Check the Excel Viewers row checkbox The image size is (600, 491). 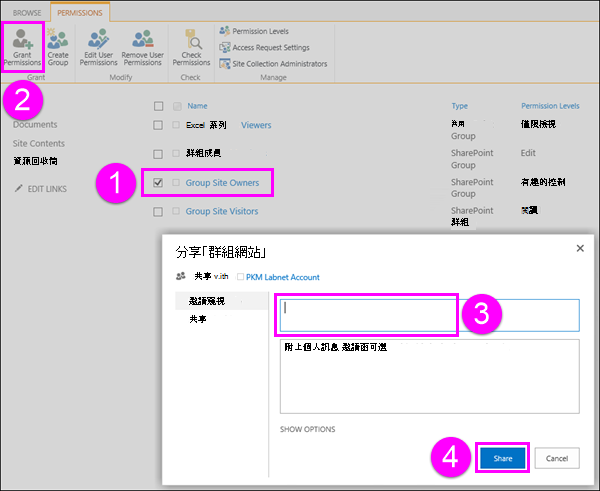coord(158,125)
